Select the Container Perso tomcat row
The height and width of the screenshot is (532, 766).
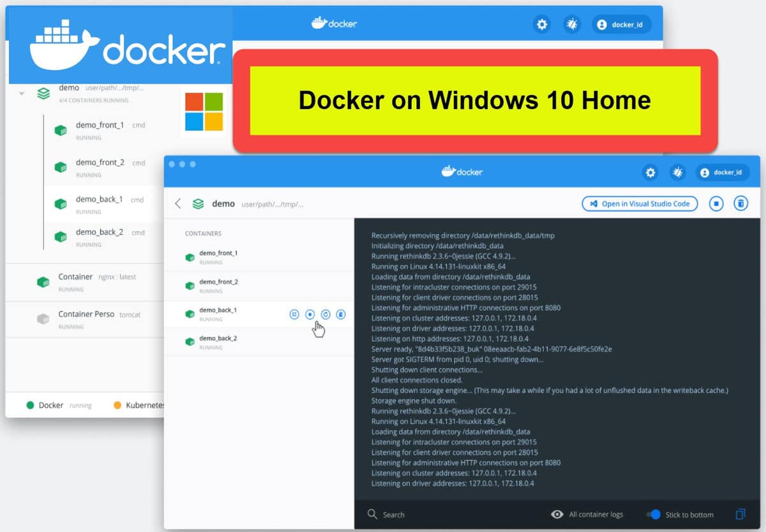(85, 320)
